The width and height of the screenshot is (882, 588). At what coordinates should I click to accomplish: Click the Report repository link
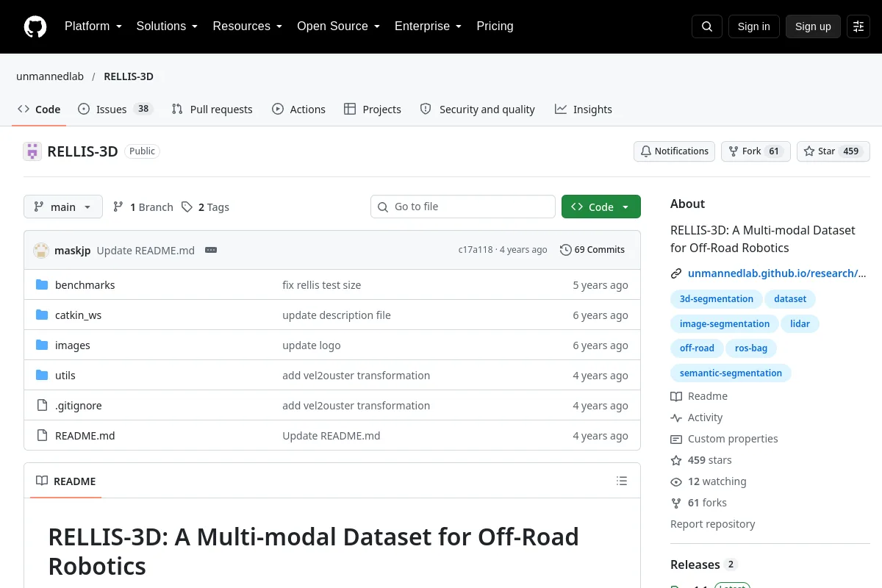click(713, 524)
